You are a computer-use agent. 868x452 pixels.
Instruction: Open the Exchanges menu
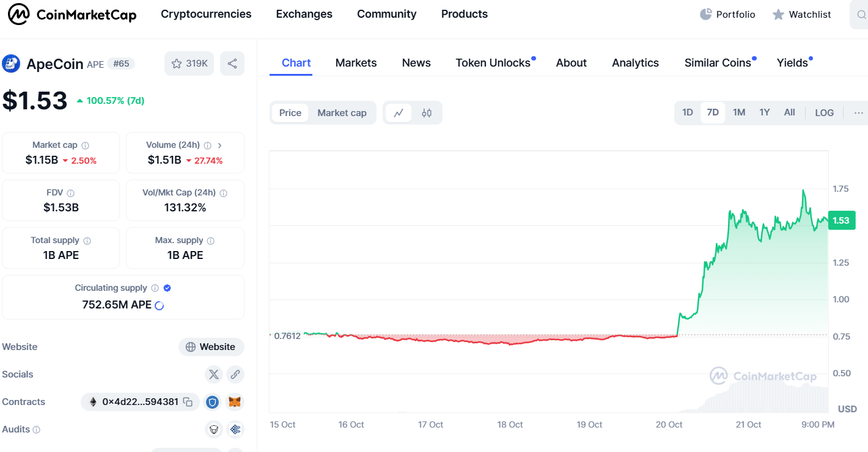304,14
